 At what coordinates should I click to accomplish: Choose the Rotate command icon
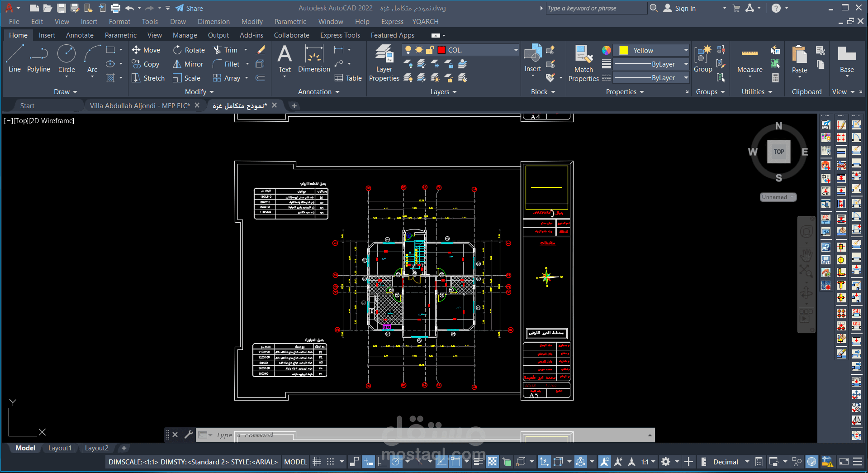177,50
